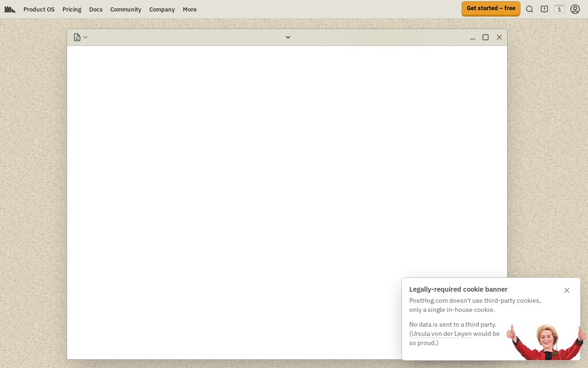Expand the More navigation menu

pos(190,9)
